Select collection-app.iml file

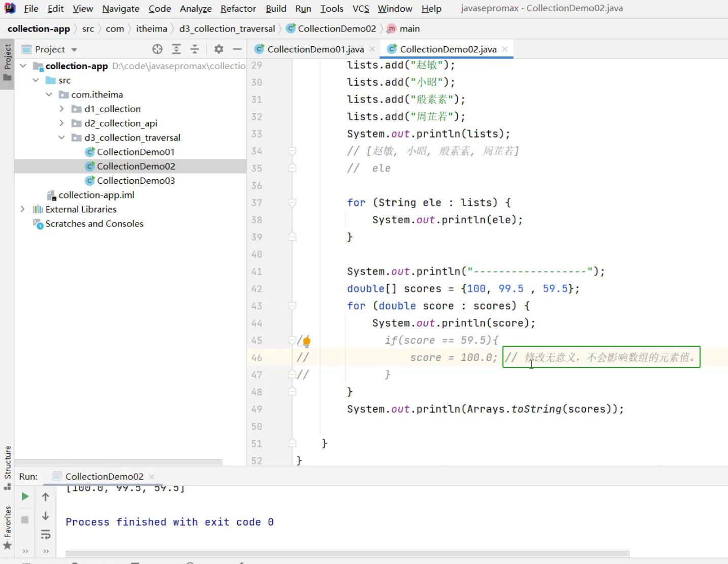click(90, 195)
